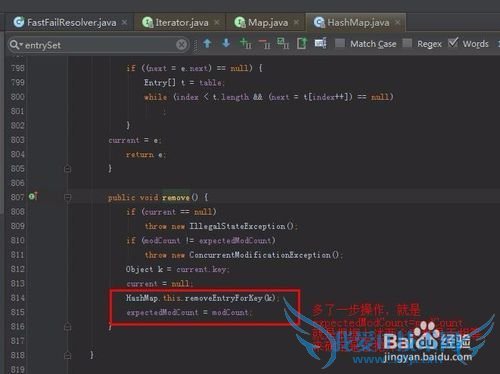Click IllegalStateException in line 809

237,226
